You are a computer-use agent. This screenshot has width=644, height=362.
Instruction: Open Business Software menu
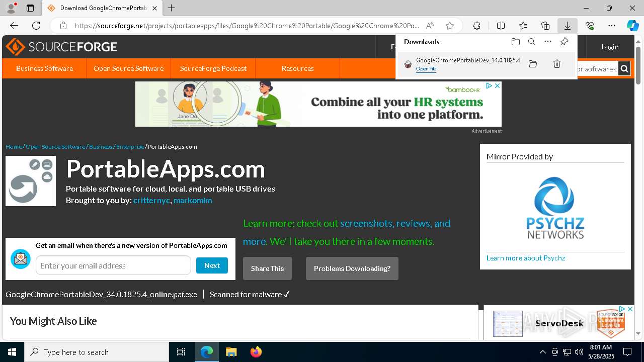click(x=44, y=68)
